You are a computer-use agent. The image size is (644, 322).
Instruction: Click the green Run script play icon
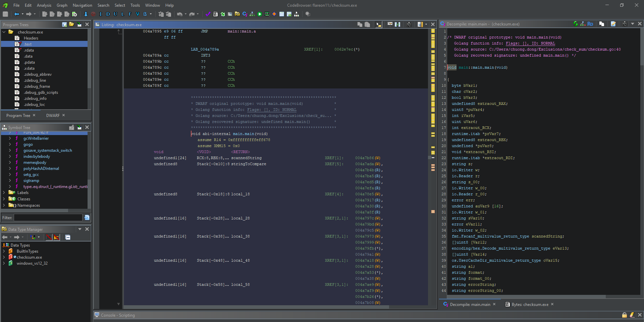(x=260, y=14)
